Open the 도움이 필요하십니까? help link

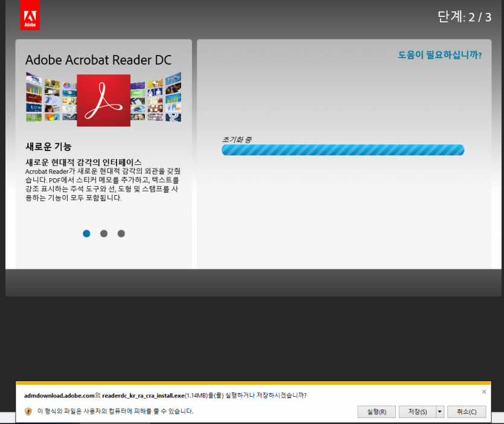tap(439, 55)
